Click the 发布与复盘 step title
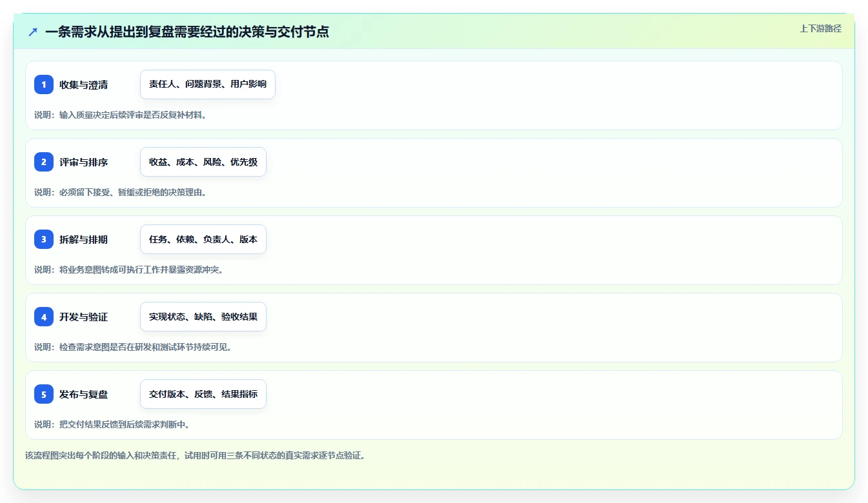This screenshot has height=503, width=868. [84, 394]
